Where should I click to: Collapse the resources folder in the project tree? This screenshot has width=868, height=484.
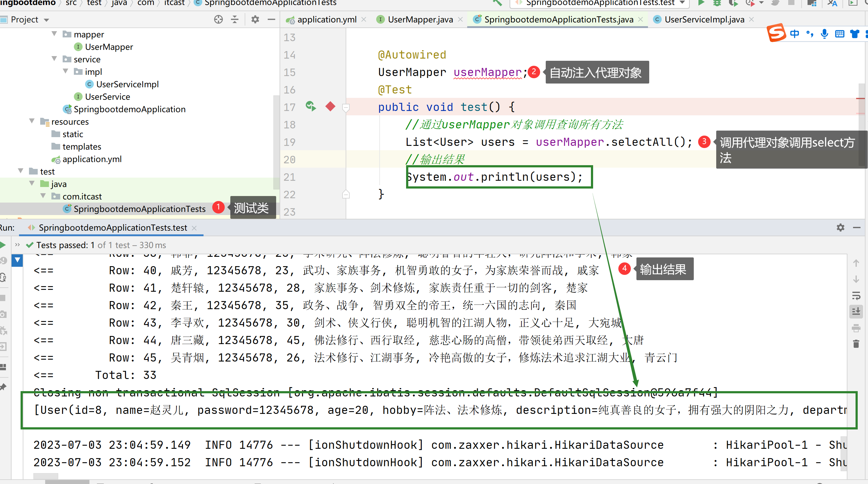pos(32,121)
